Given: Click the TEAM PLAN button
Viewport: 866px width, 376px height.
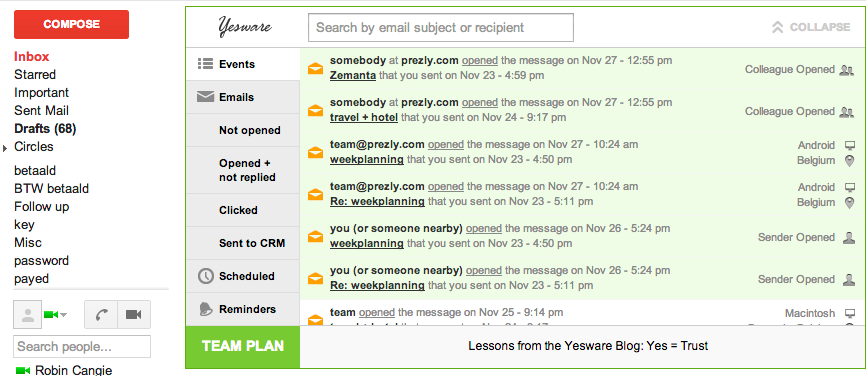Looking at the screenshot, I should [x=243, y=347].
